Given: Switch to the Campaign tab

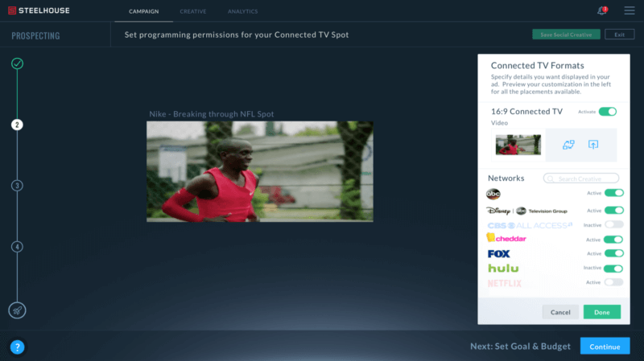Looking at the screenshot, I should pyautogui.click(x=144, y=11).
